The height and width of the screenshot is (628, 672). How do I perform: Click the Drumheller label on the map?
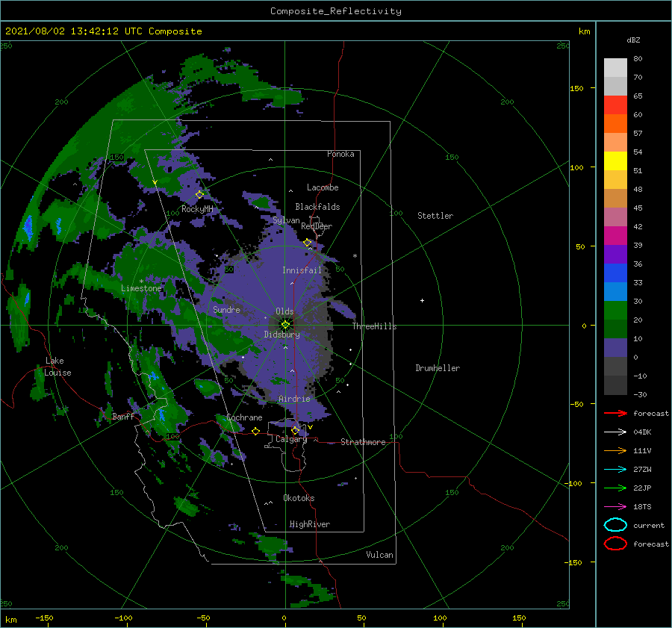click(x=438, y=368)
